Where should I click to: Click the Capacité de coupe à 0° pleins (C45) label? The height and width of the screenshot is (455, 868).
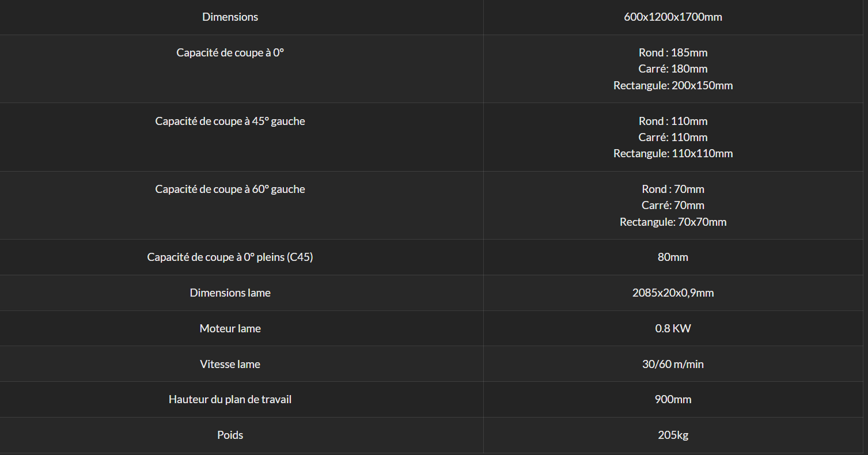230,257
